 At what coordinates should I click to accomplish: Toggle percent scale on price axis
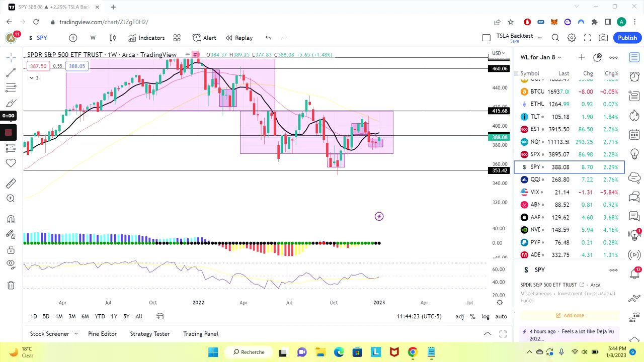coord(472,316)
